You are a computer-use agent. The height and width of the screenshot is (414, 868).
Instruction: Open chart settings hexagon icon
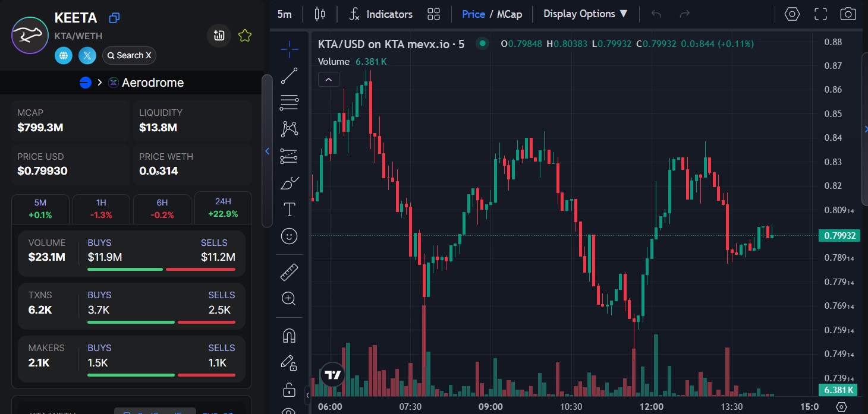[792, 14]
